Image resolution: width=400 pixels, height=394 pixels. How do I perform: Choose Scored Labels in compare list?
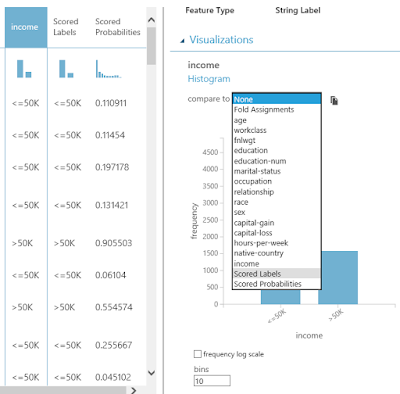(x=276, y=274)
